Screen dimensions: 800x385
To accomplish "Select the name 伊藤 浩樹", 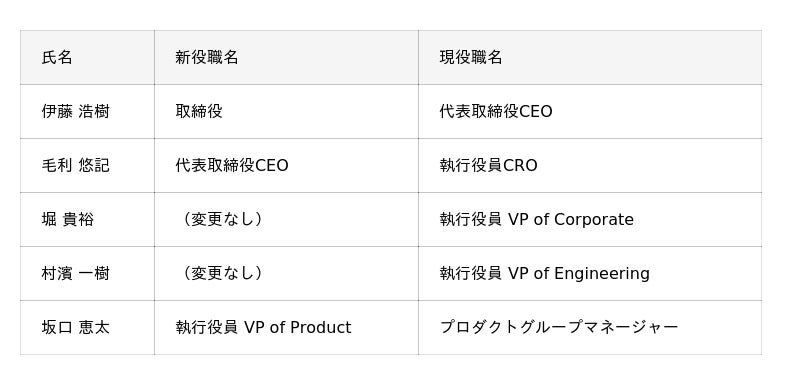I will point(76,111).
